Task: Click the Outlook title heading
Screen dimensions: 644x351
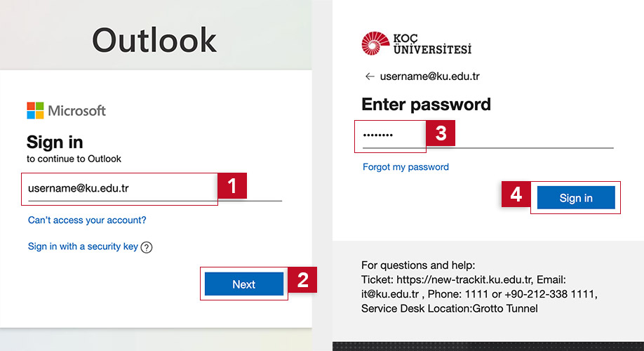Action: 154,41
